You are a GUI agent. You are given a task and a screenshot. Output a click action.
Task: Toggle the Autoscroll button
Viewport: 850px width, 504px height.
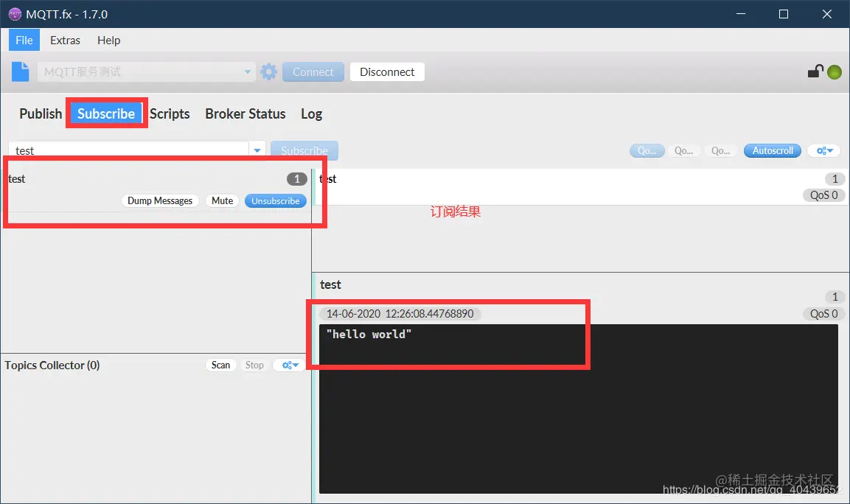773,150
